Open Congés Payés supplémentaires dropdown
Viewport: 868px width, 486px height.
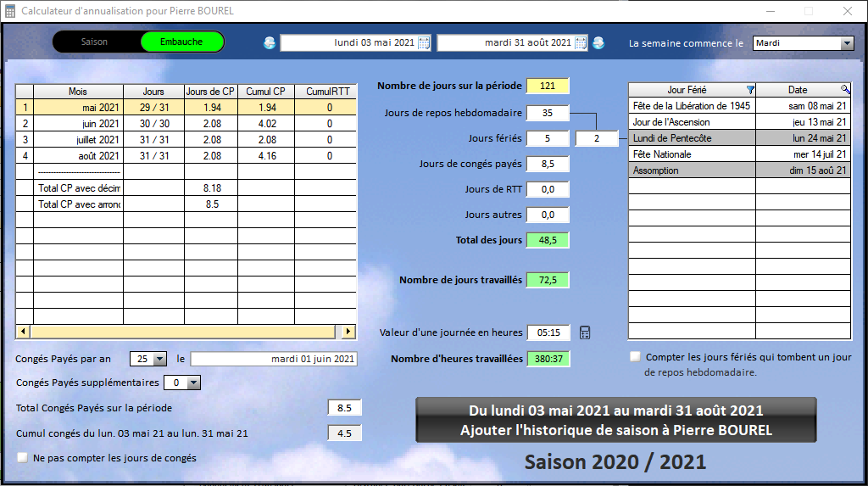point(194,383)
